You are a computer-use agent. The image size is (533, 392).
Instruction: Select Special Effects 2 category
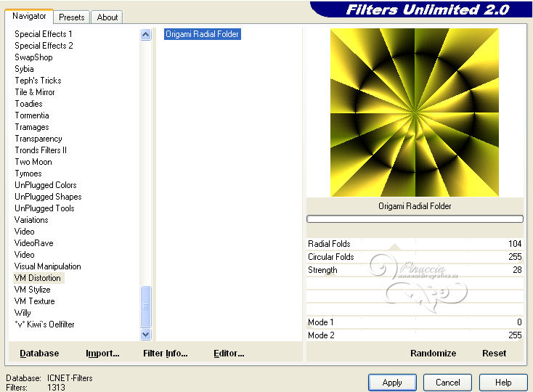click(x=44, y=46)
